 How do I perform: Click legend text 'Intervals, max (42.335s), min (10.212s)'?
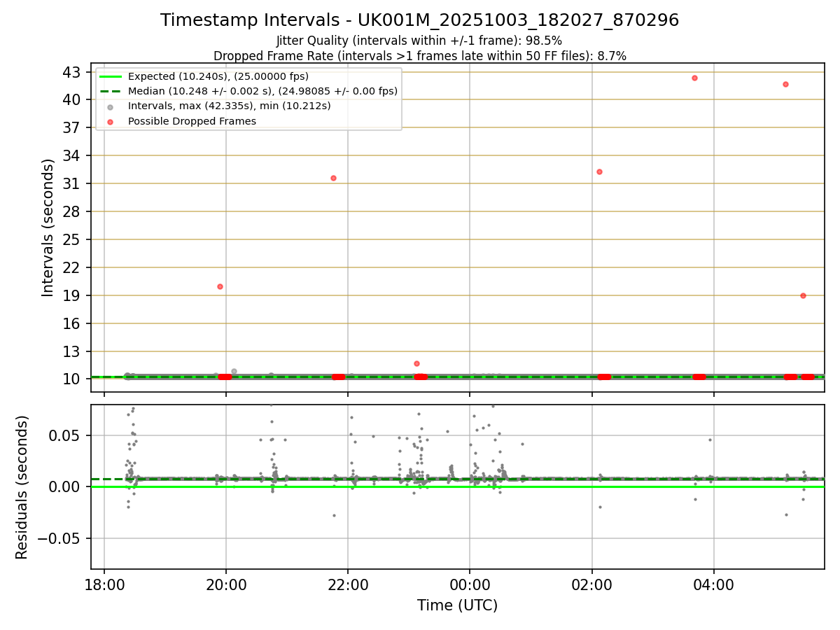click(230, 106)
